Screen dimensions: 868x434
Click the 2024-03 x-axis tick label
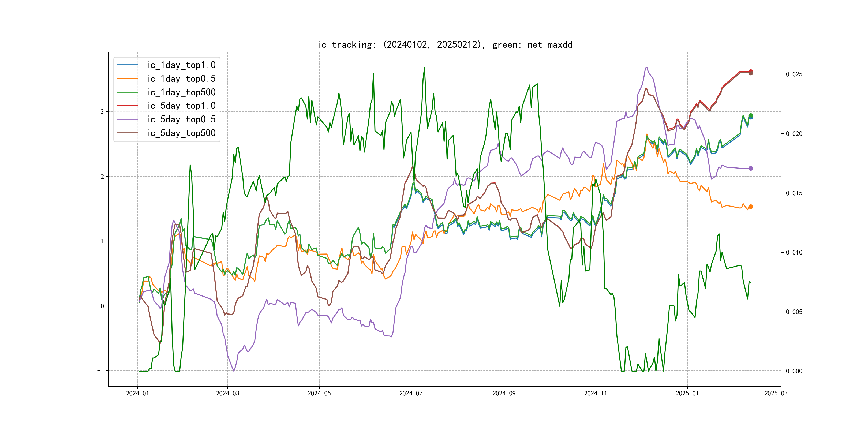point(227,393)
